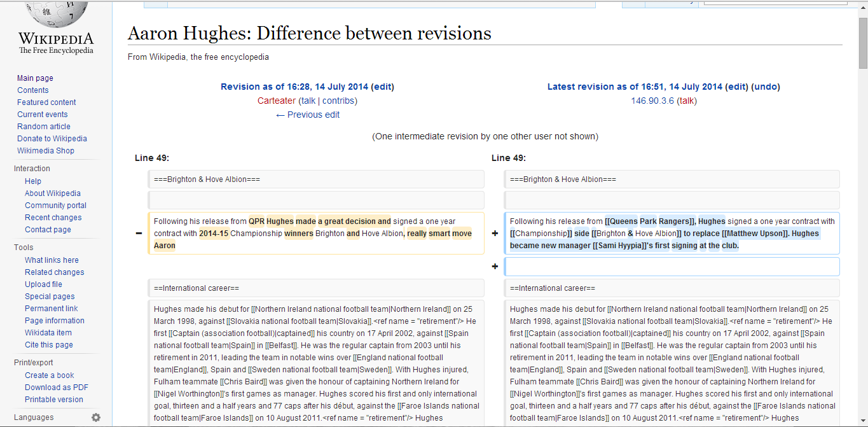Open Page information link

click(x=54, y=321)
